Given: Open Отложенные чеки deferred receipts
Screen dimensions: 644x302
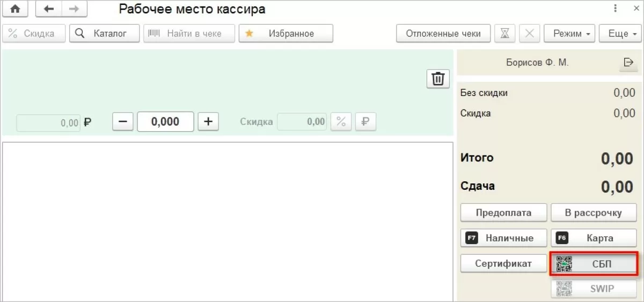Looking at the screenshot, I should [x=443, y=33].
